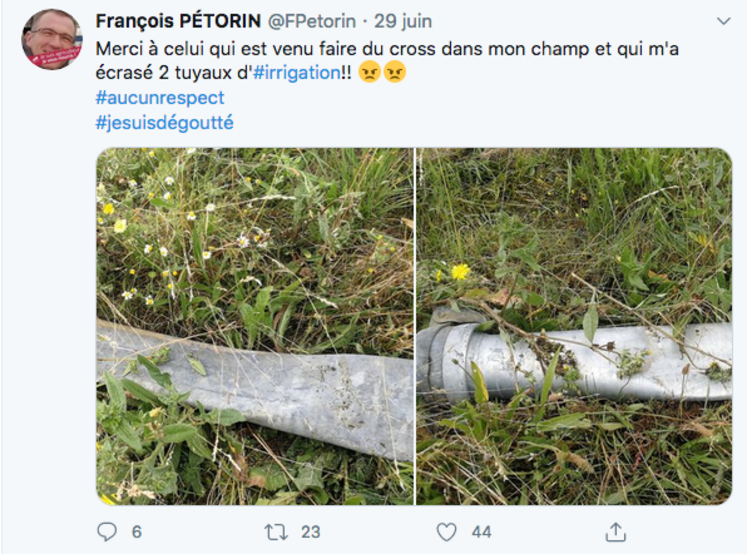The height and width of the screenshot is (554, 747).
Task: Open the #aucunrespect hashtag
Action: coord(160,98)
